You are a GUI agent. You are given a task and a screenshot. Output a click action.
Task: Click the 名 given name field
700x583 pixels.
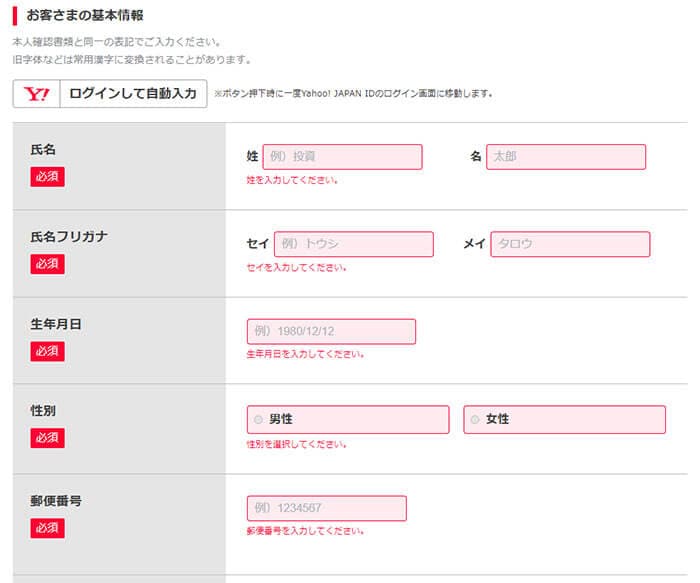pos(566,157)
